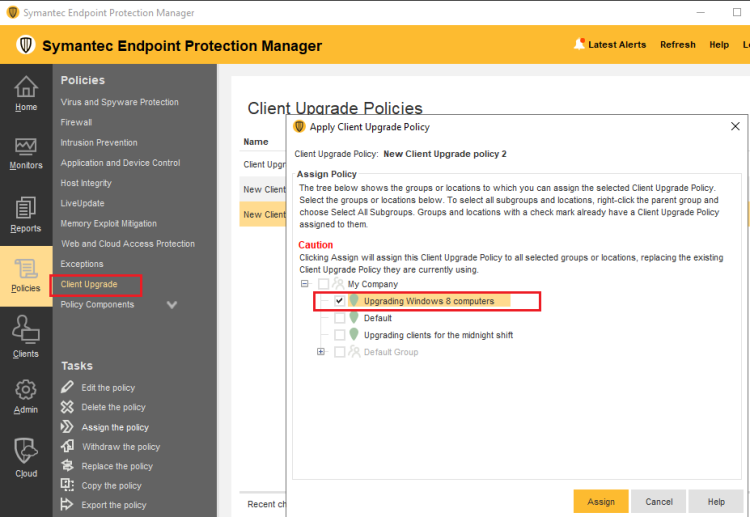Viewport: 750px width, 517px height.
Task: Click the Export the policy icon
Action: click(67, 504)
